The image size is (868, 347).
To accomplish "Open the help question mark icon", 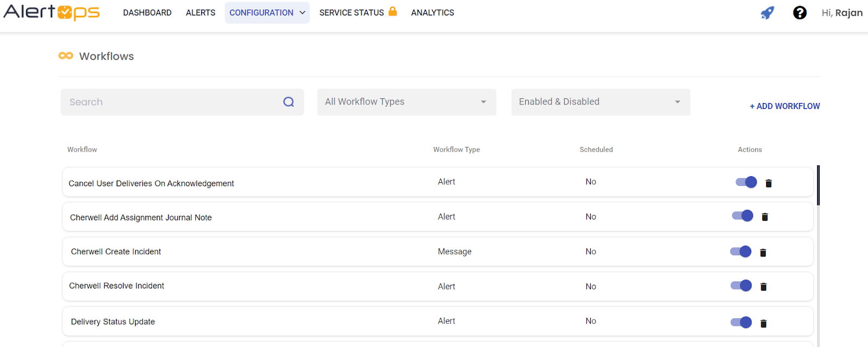I will [x=800, y=12].
